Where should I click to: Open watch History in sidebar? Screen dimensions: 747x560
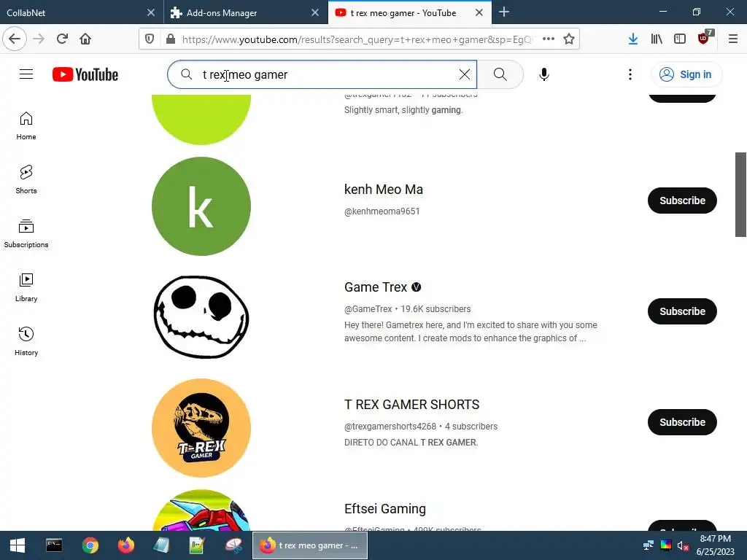[x=26, y=341]
